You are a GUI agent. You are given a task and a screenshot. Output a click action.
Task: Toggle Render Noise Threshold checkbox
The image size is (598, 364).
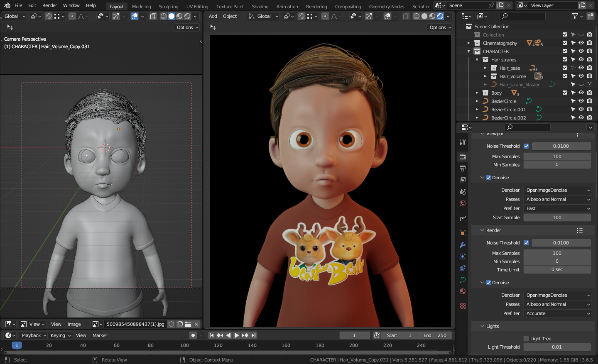coord(526,243)
